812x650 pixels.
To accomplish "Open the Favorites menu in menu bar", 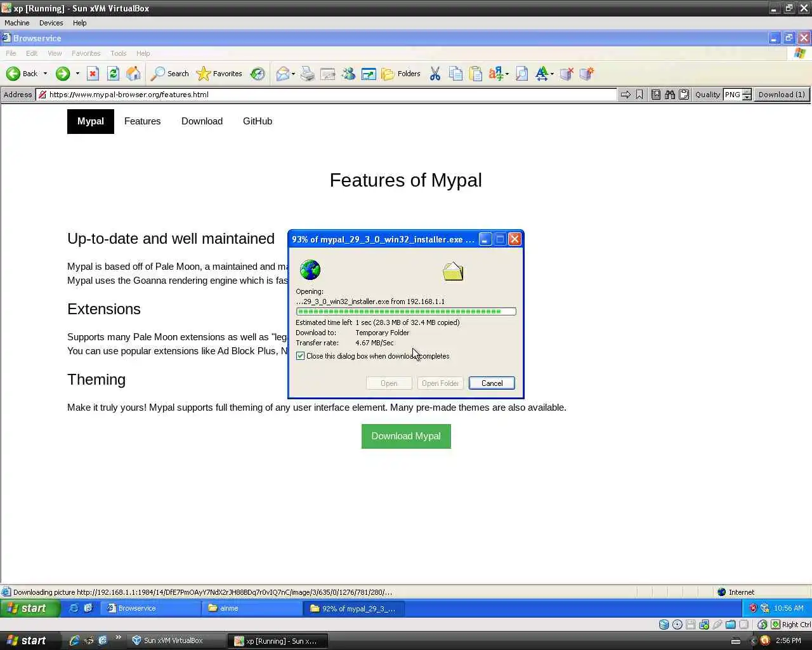I will click(86, 53).
